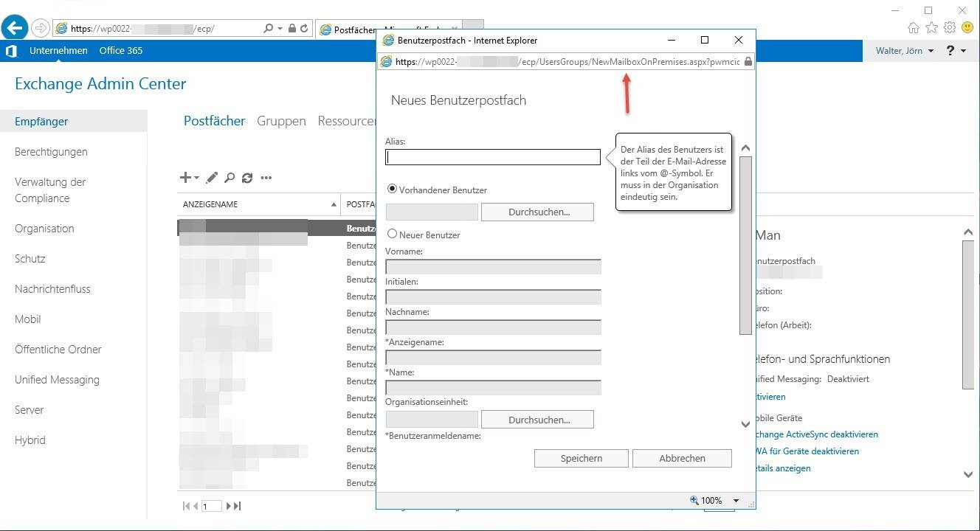Open browser settings gear icon
980x531 pixels.
950,28
